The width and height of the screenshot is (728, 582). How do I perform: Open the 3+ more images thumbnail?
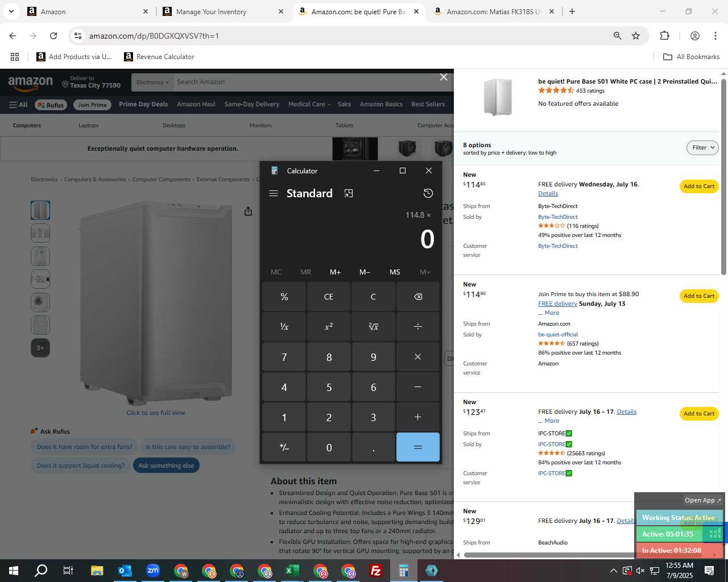[40, 348]
